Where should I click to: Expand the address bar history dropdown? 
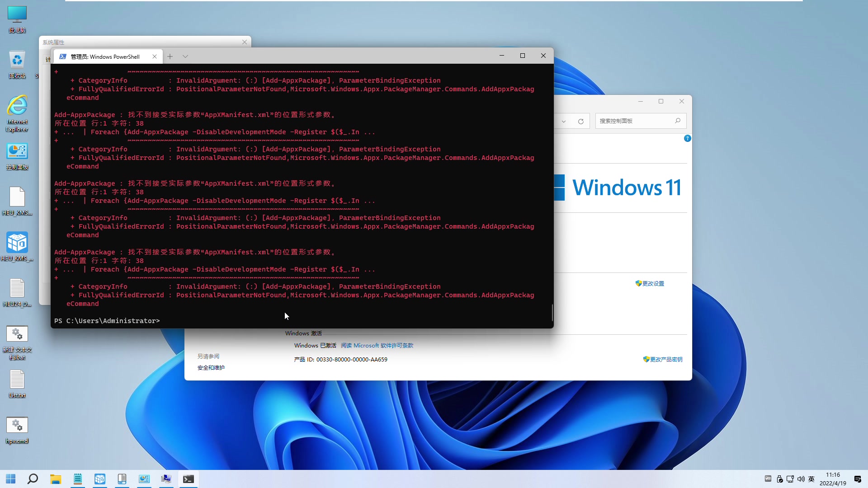pyautogui.click(x=564, y=121)
